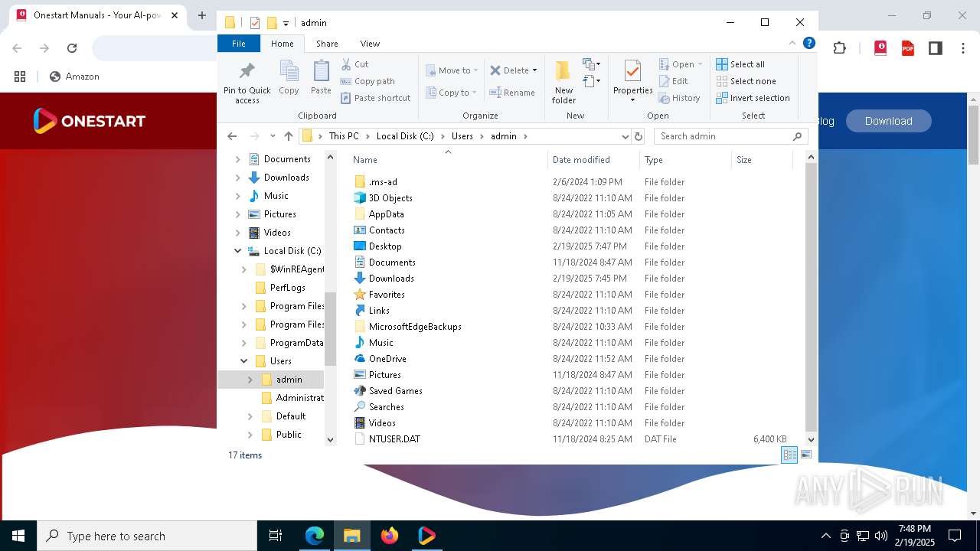This screenshot has height=551, width=980.
Task: Go up one folder level arrow
Action: pos(288,136)
